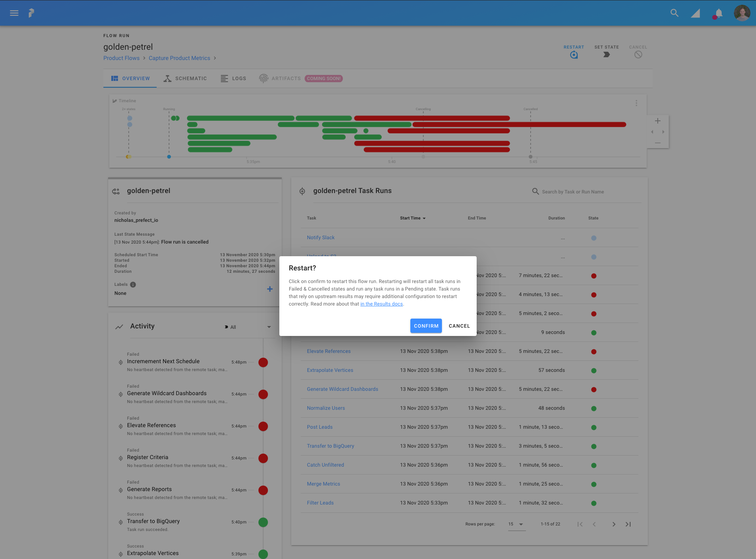Click the Cancelled marker on the timeline
756x559 pixels.
tap(530, 157)
